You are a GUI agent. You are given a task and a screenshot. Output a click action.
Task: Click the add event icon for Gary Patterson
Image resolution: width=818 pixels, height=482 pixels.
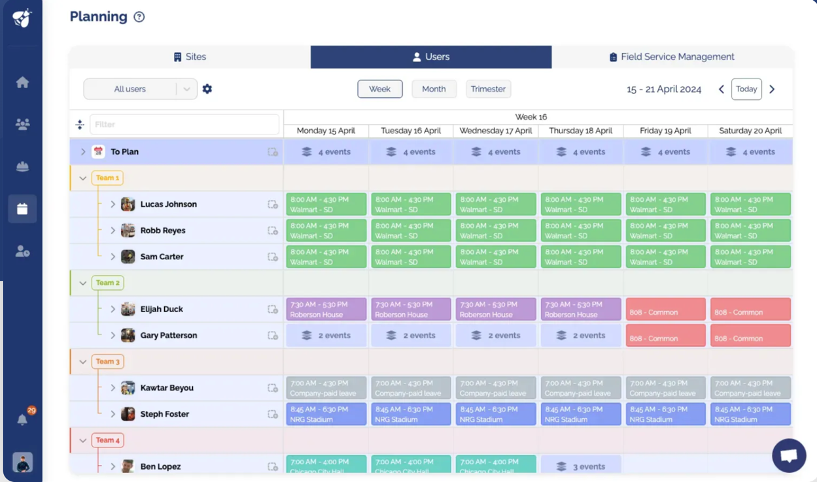[272, 335]
